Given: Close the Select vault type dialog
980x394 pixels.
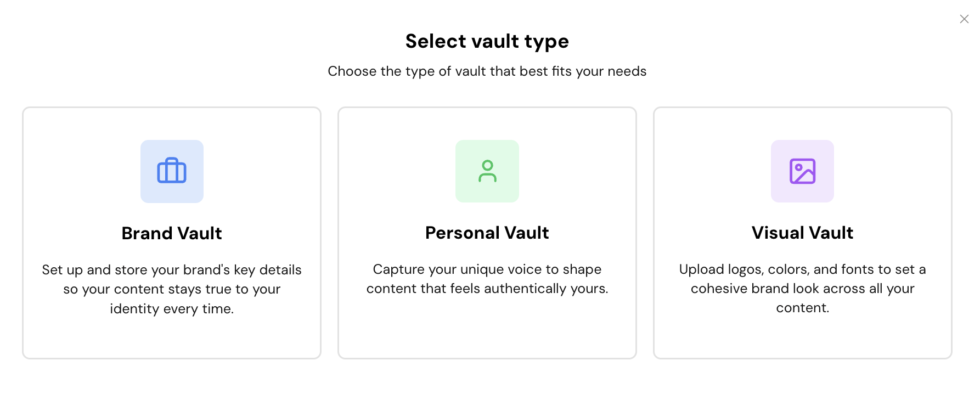Looking at the screenshot, I should tap(964, 19).
